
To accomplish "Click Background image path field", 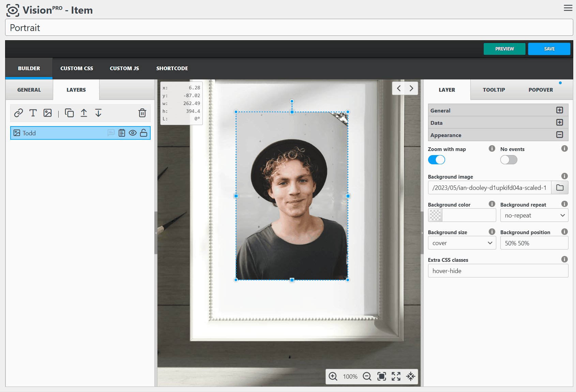I will (490, 187).
